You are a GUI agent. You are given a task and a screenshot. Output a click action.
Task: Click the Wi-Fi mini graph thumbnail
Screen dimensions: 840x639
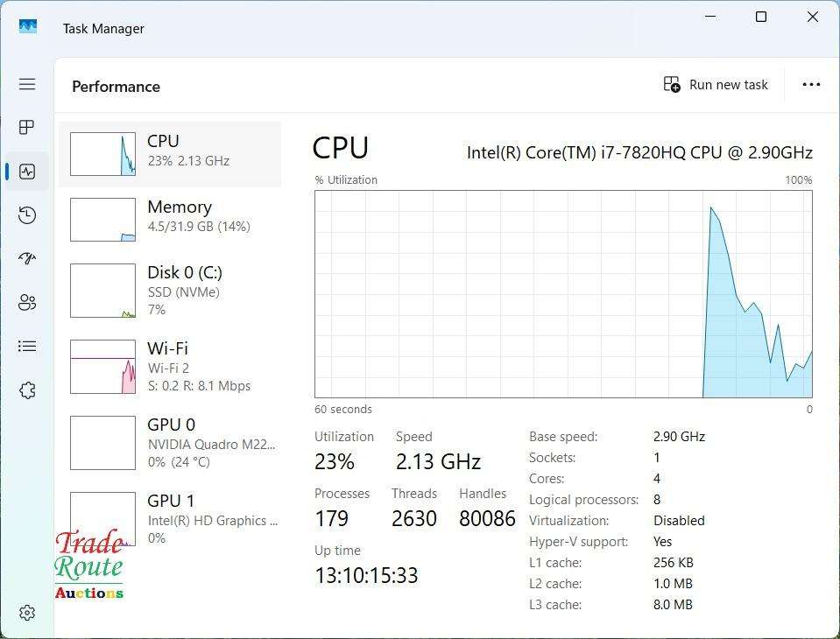[x=102, y=367]
